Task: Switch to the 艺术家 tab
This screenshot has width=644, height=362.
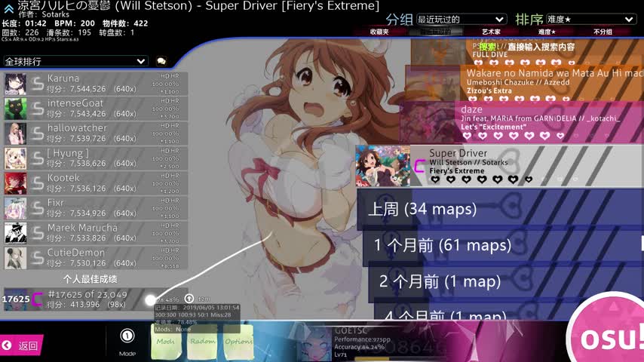Action: tap(491, 32)
